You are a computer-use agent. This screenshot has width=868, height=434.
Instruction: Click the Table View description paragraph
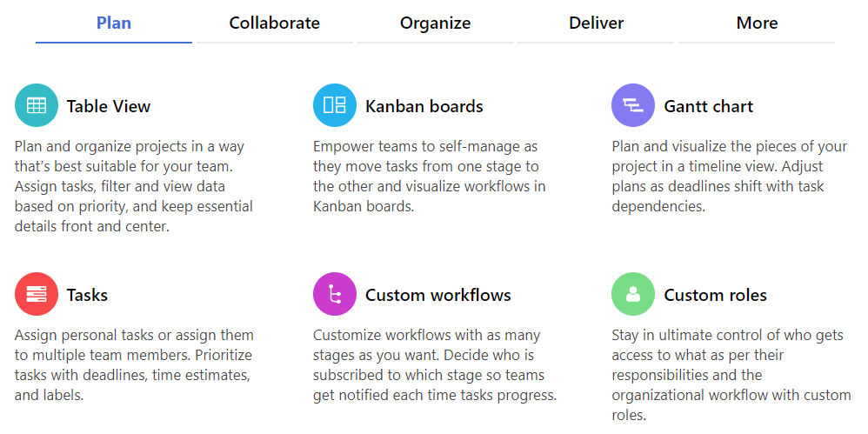[134, 186]
